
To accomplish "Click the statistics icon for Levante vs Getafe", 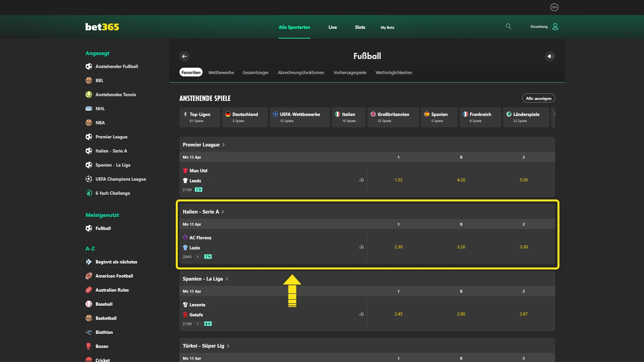I will [x=362, y=314].
